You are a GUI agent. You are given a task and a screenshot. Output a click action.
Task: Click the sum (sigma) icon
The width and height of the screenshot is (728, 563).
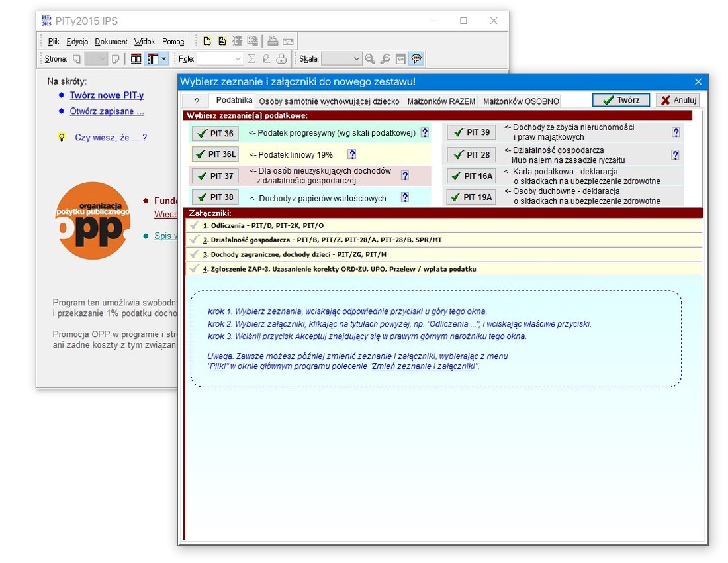(x=251, y=59)
